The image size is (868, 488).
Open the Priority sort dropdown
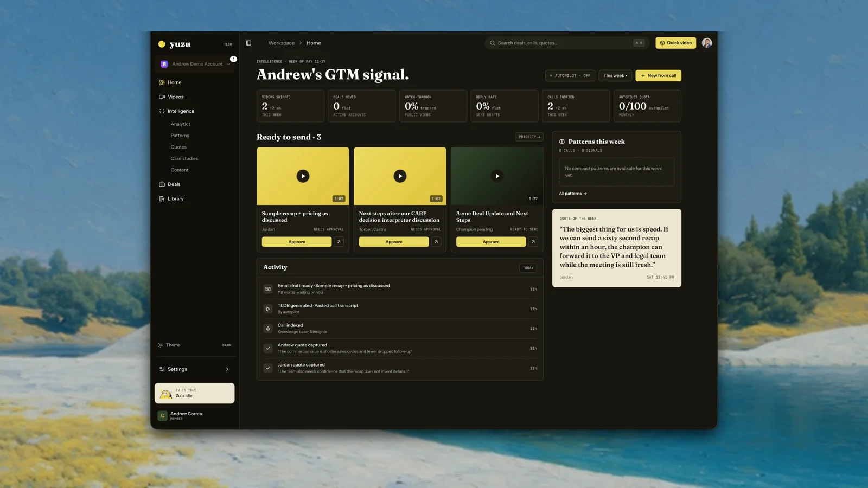point(529,137)
